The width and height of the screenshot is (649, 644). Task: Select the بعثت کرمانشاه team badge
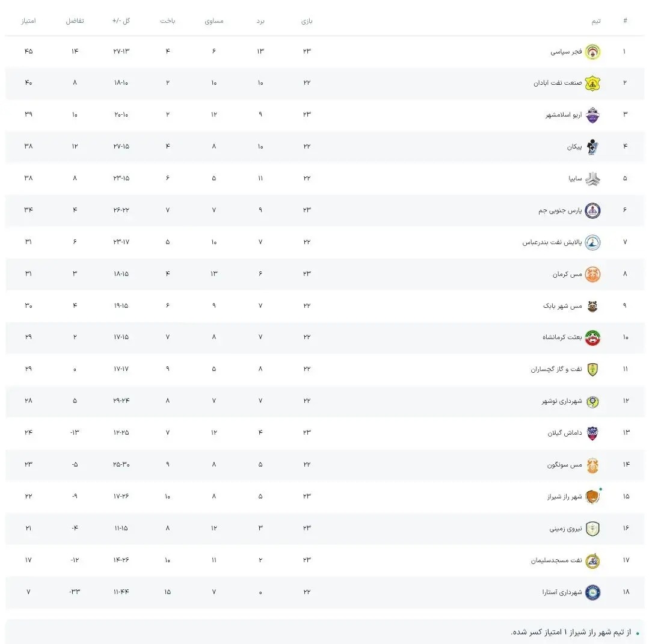pos(592,337)
